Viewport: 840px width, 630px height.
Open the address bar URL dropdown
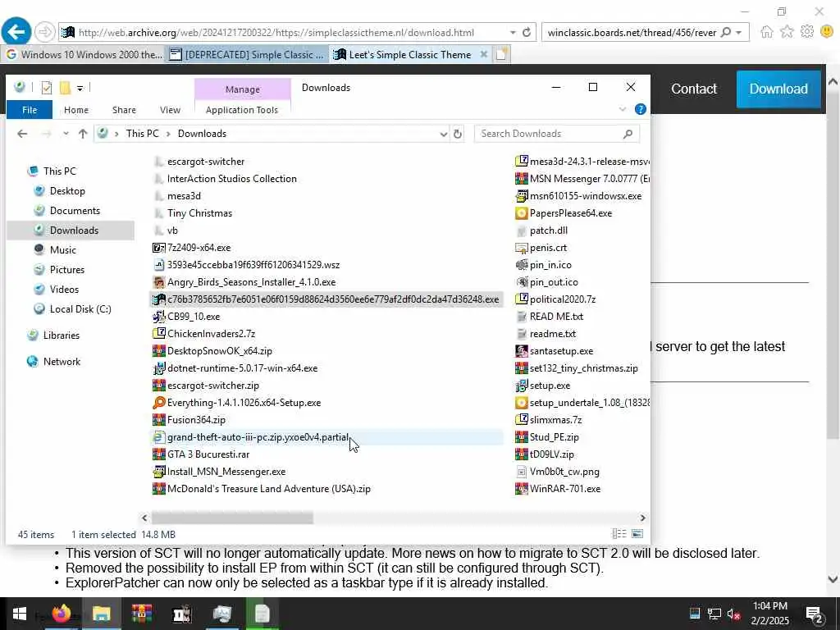click(x=513, y=33)
